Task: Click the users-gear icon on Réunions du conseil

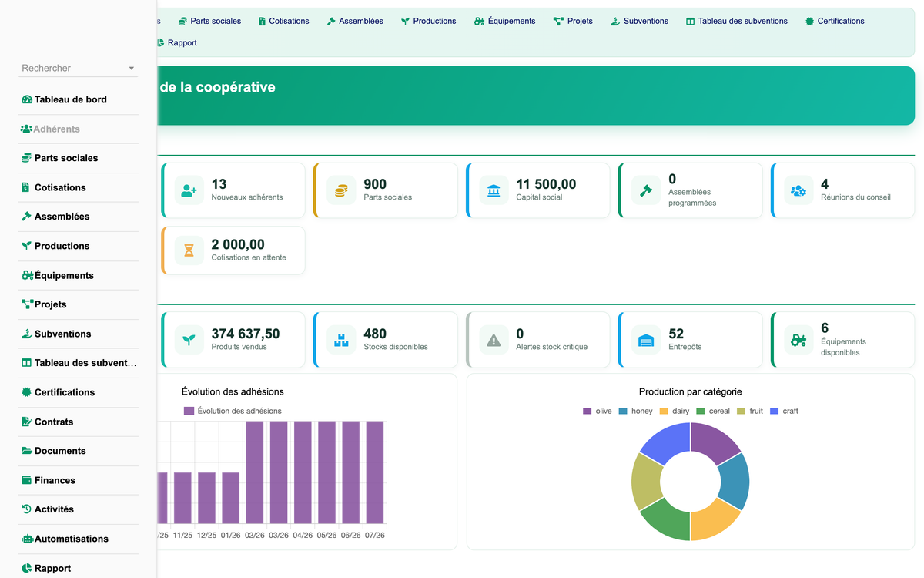Action: [x=798, y=190]
